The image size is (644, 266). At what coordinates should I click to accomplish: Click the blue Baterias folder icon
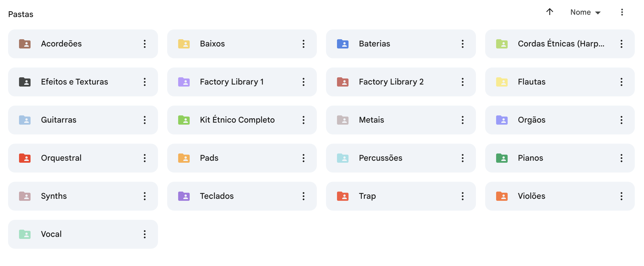coord(342,44)
